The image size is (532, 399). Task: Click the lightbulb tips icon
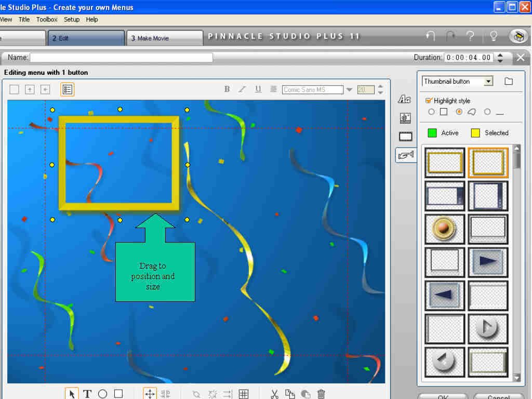pyautogui.click(x=494, y=36)
